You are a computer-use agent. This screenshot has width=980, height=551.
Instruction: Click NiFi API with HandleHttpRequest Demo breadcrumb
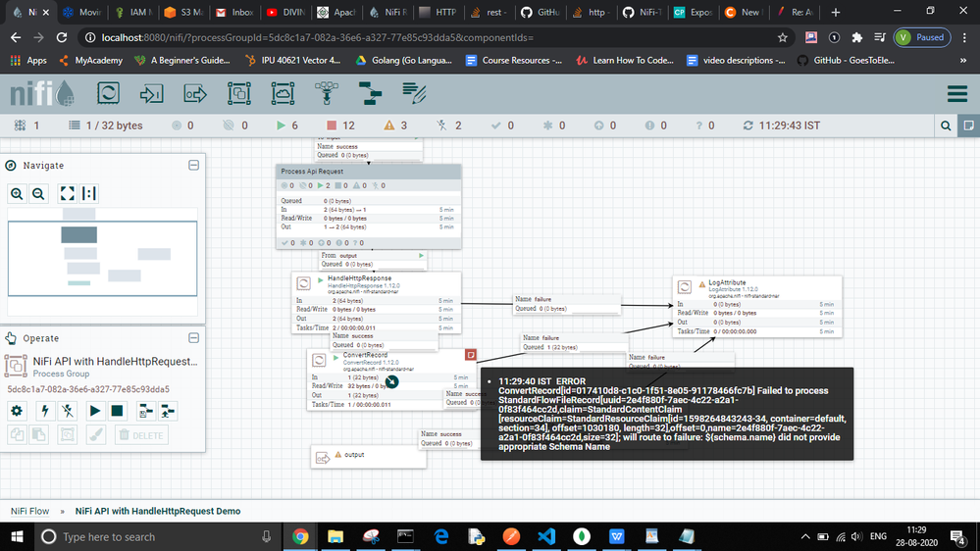(158, 511)
